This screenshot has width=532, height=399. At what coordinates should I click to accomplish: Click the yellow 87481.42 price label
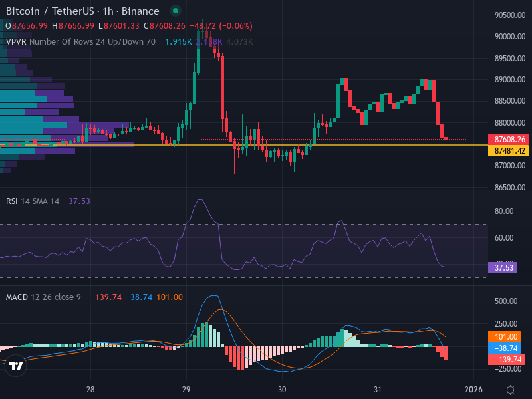510,151
